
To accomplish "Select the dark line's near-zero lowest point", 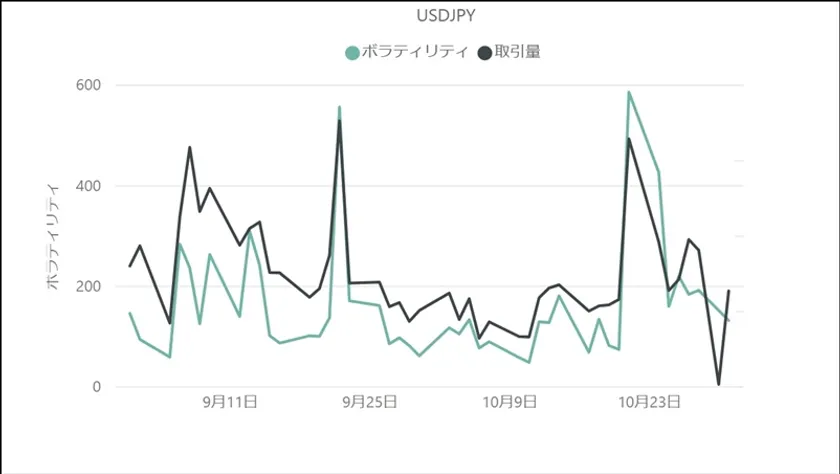I will click(x=718, y=384).
